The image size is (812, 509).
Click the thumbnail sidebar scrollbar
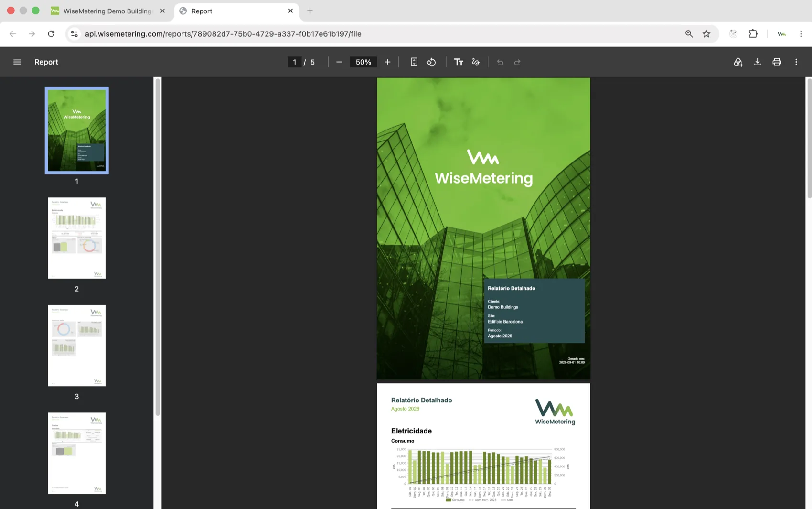pos(158,247)
